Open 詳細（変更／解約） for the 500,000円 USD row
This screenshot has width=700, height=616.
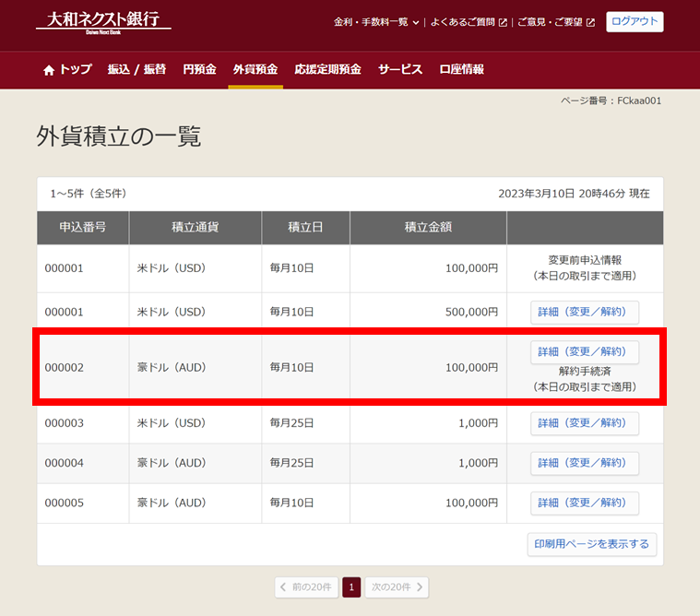[x=585, y=312]
